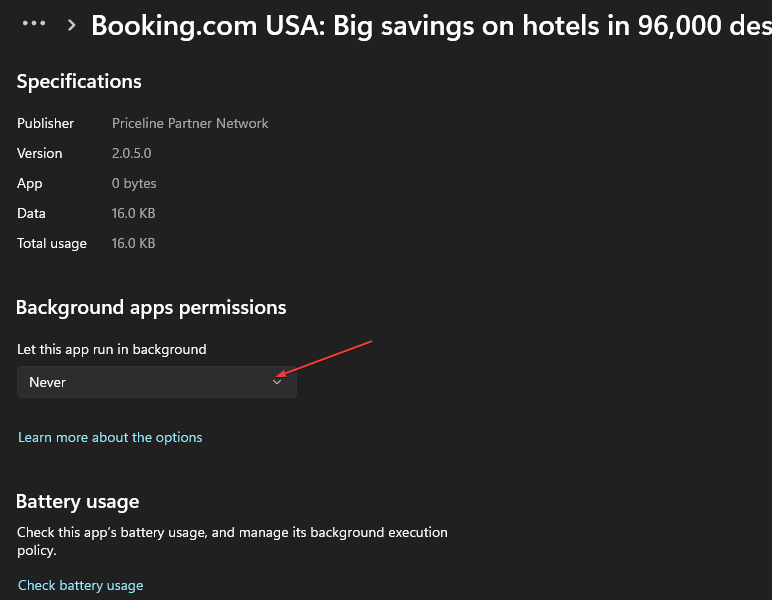Select the Specifications section heading
The image size is (772, 600).
point(79,81)
